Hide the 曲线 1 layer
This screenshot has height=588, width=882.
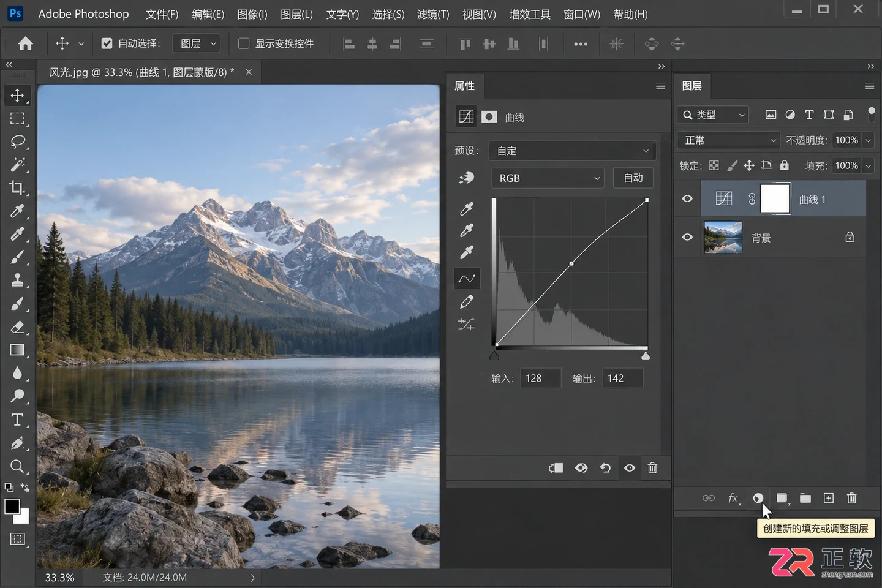tap(687, 198)
